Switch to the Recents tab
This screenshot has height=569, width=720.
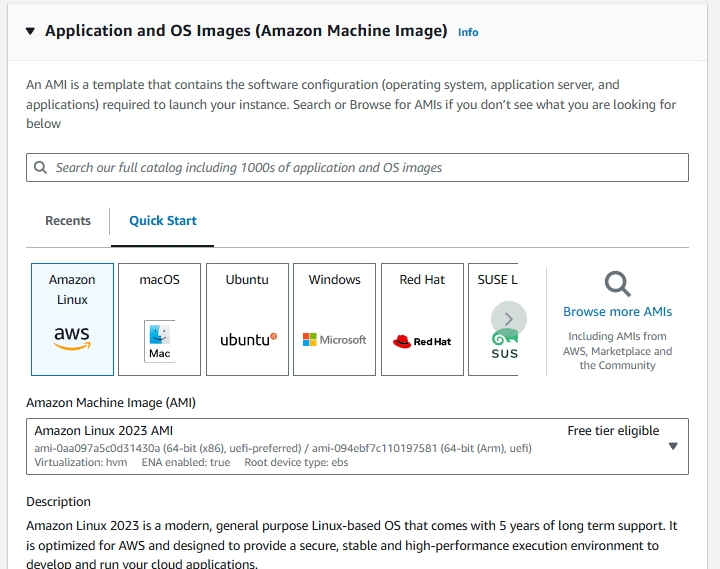click(x=68, y=221)
